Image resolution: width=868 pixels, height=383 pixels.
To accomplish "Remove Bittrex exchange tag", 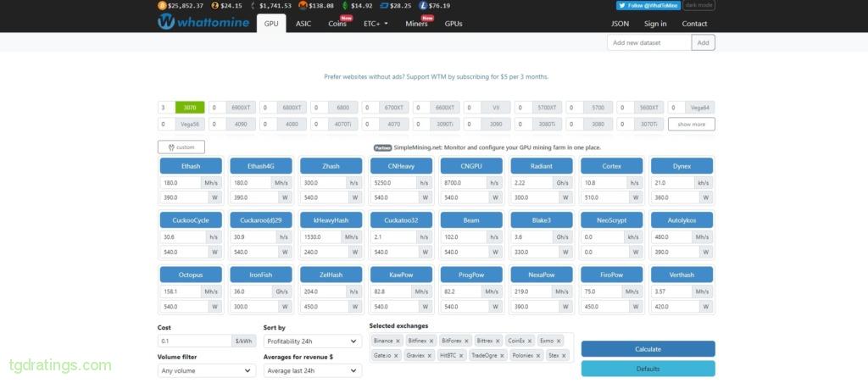I will tap(498, 341).
